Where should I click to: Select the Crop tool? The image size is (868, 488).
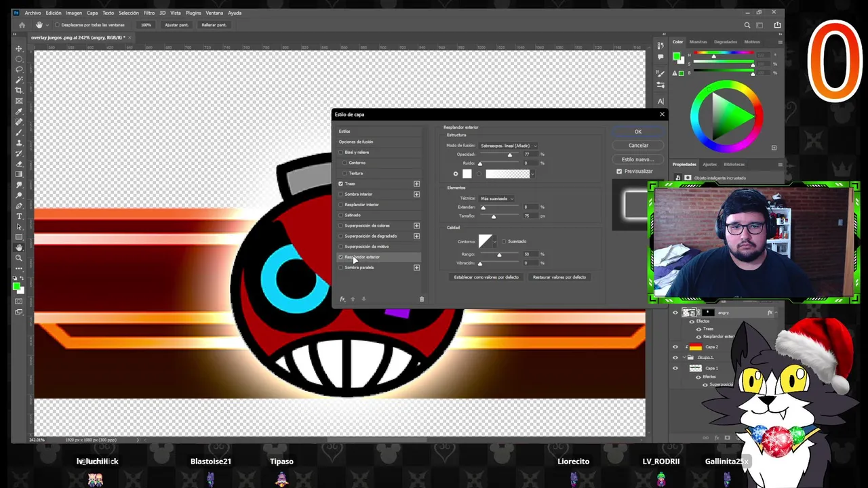[x=19, y=90]
